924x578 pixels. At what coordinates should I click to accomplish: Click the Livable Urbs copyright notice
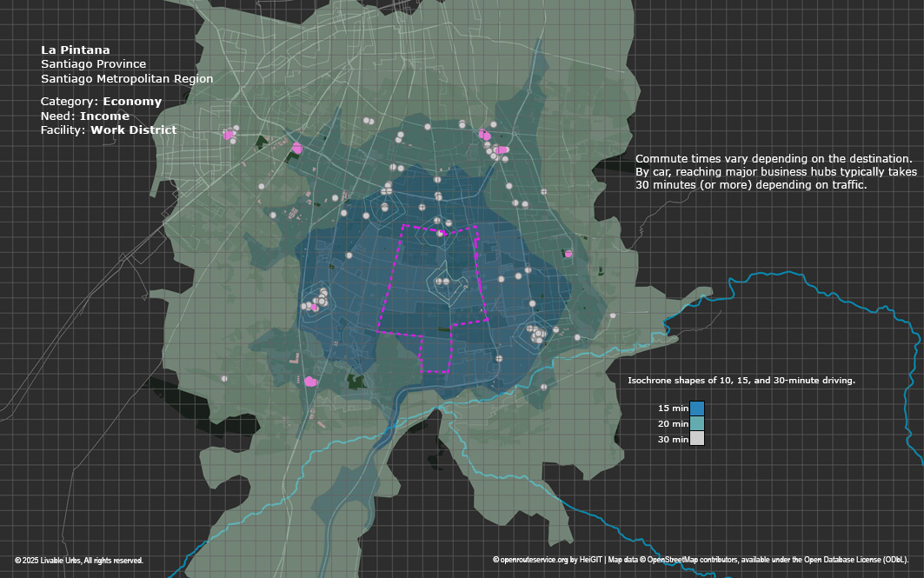tap(79, 561)
